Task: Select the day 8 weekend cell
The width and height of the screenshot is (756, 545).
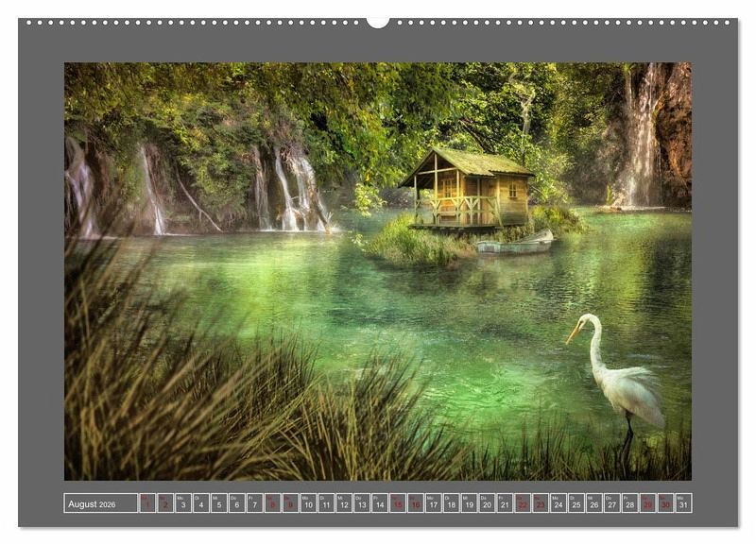Action: (x=272, y=502)
